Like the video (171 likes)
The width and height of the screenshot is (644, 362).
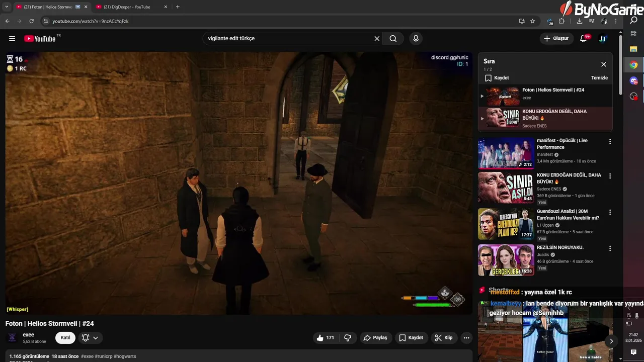coord(325,338)
